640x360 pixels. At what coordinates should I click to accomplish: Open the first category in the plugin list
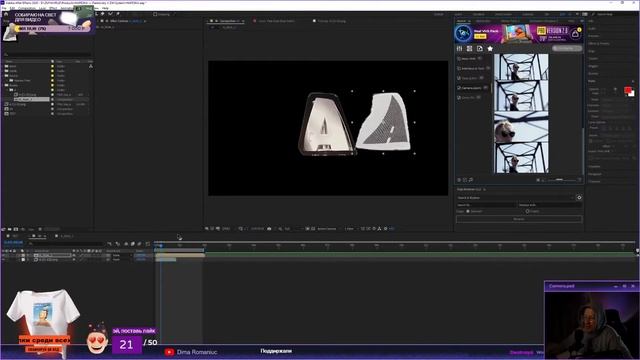(469, 59)
